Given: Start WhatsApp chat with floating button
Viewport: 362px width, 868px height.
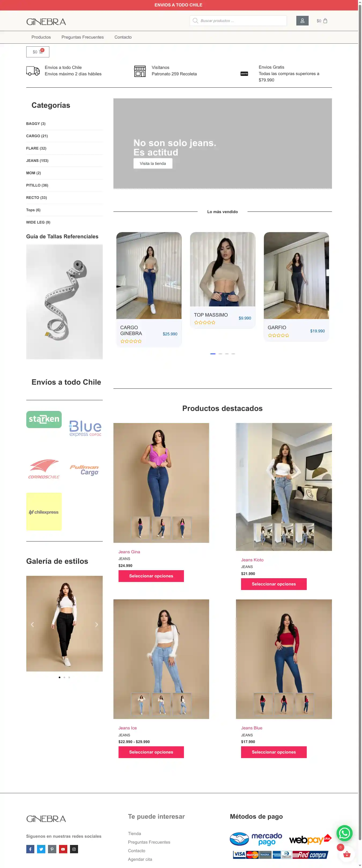Looking at the screenshot, I should (344, 833).
